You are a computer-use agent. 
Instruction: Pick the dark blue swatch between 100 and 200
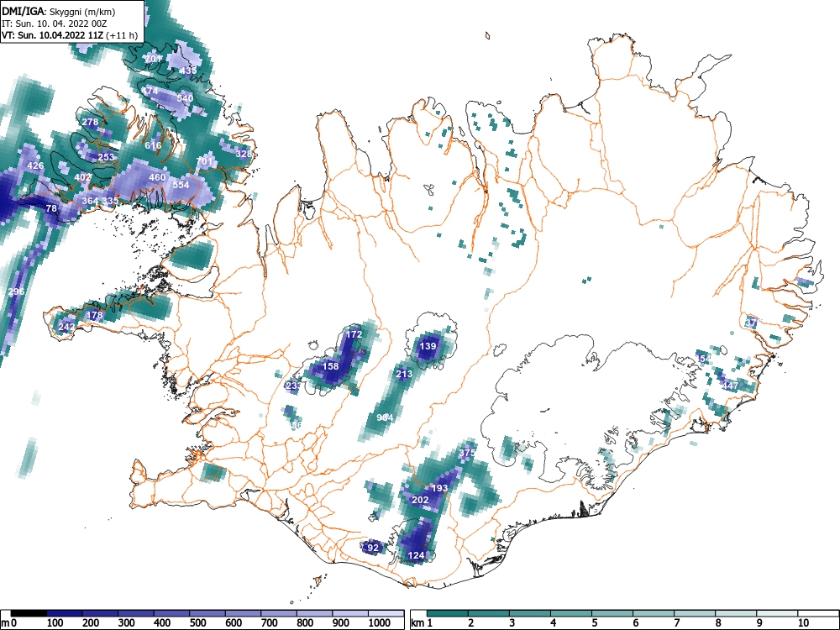point(65,613)
